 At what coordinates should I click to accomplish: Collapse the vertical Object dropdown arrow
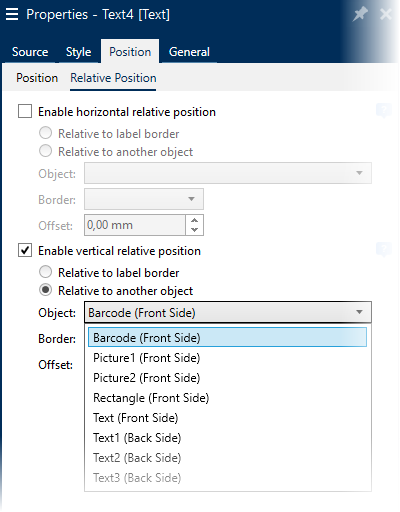point(359,312)
